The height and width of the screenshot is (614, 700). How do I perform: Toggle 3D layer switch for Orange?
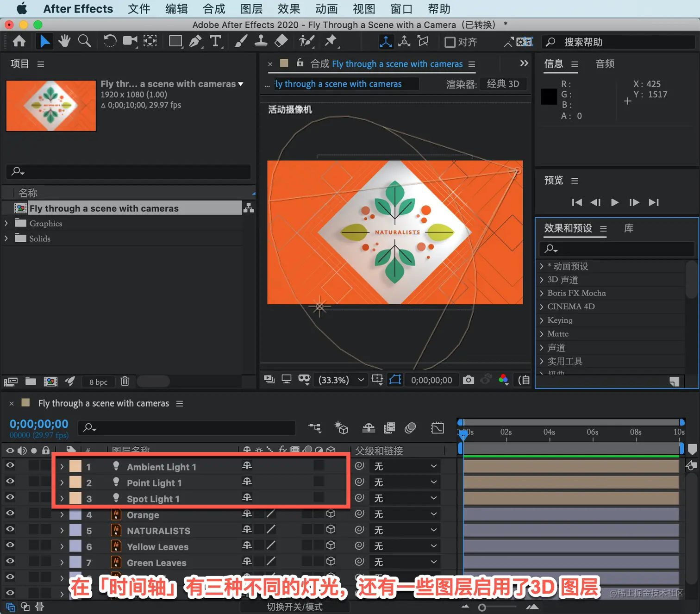(331, 514)
